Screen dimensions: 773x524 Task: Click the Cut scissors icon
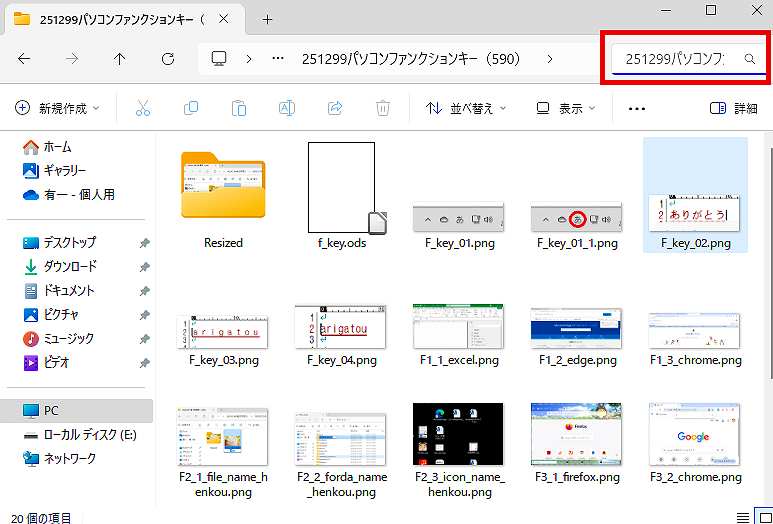(143, 108)
